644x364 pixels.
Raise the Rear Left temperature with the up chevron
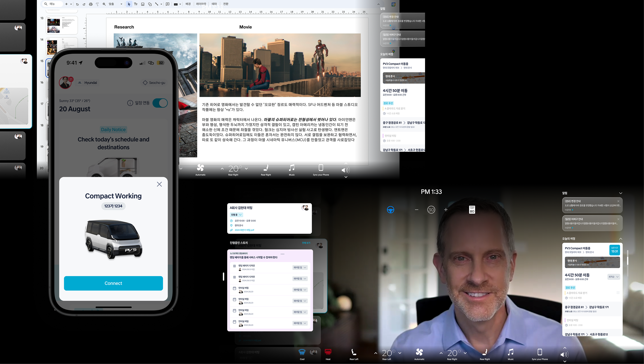pyautogui.click(x=375, y=353)
